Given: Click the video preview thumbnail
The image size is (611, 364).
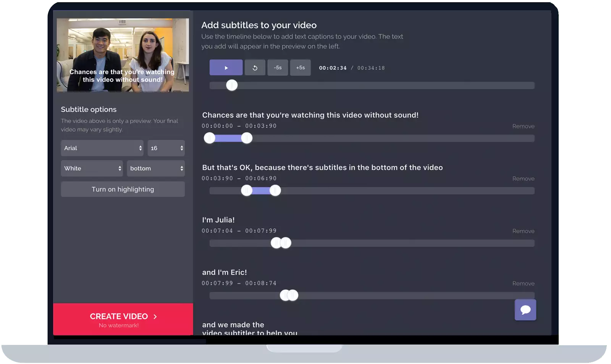Looking at the screenshot, I should click(x=123, y=55).
